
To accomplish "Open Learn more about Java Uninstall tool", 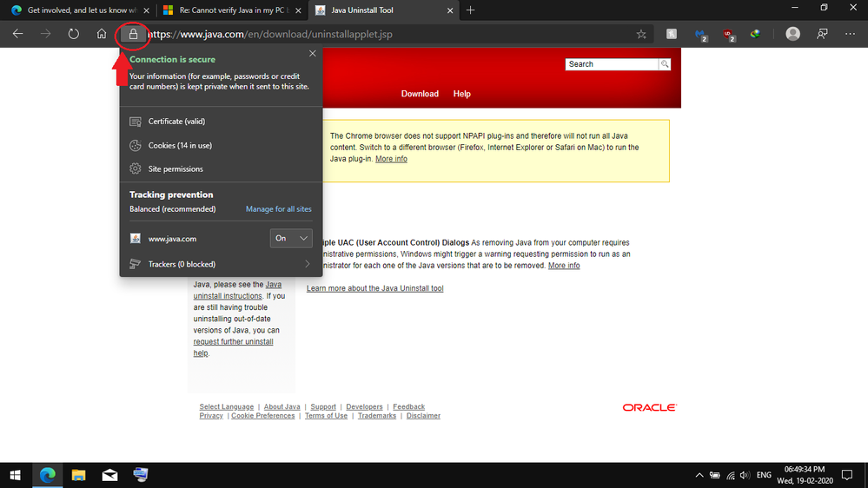I will [374, 288].
